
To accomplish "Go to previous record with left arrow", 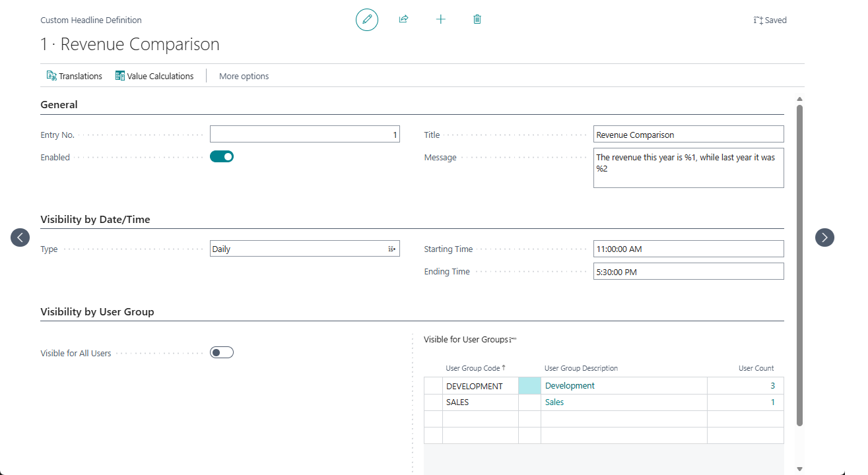I will click(20, 237).
